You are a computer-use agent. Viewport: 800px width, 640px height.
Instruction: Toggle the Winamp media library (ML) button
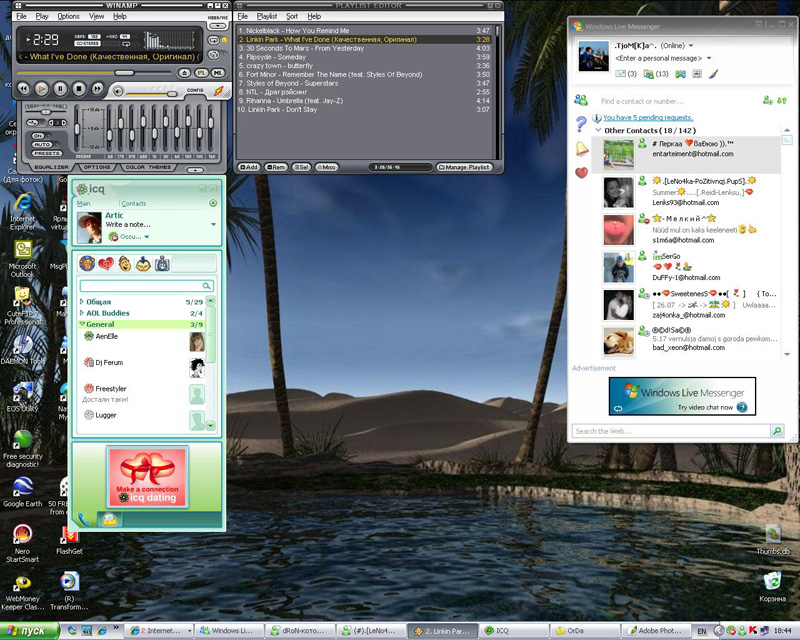click(218, 73)
